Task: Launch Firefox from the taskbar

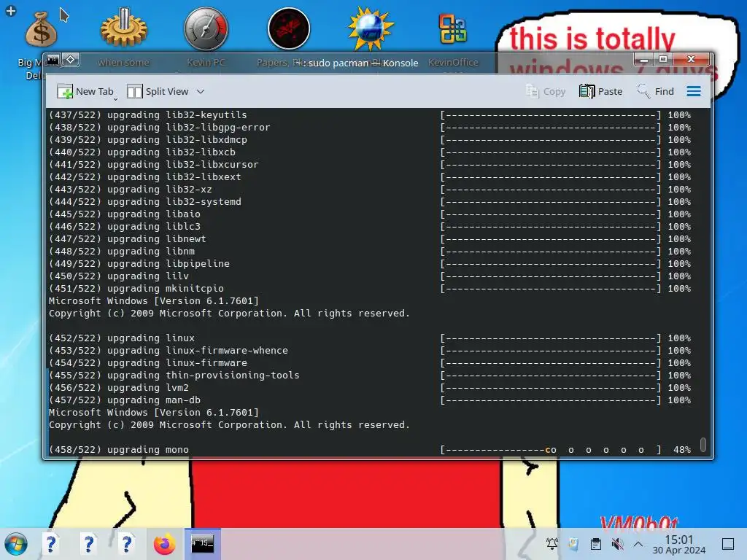Action: click(164, 544)
